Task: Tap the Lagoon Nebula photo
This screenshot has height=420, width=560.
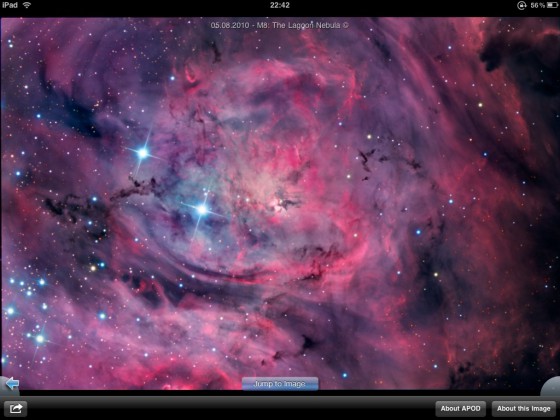Action: coord(280,204)
